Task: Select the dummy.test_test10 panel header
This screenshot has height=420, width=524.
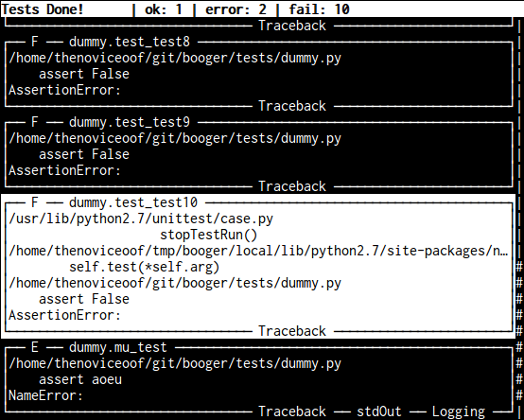Action: click(133, 202)
